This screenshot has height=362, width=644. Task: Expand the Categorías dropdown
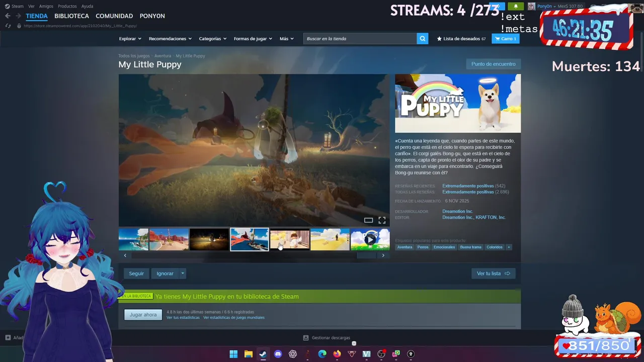(x=213, y=39)
